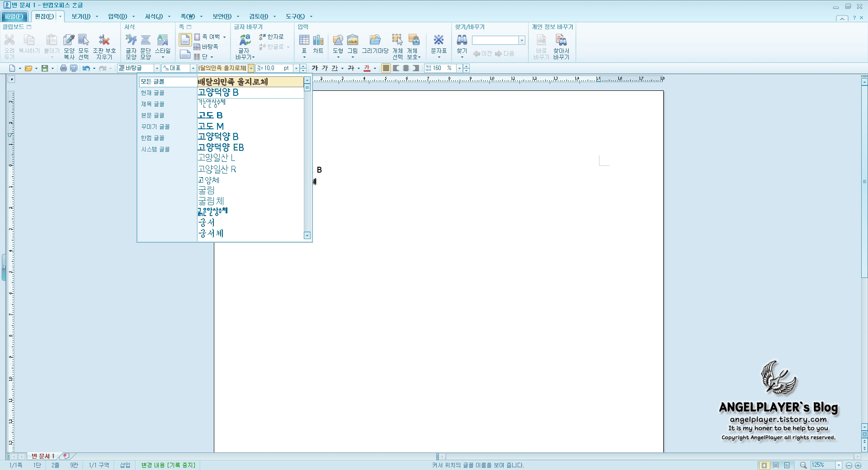
Task: Click the 모두 선택 (select all) icon
Action: coord(84,46)
